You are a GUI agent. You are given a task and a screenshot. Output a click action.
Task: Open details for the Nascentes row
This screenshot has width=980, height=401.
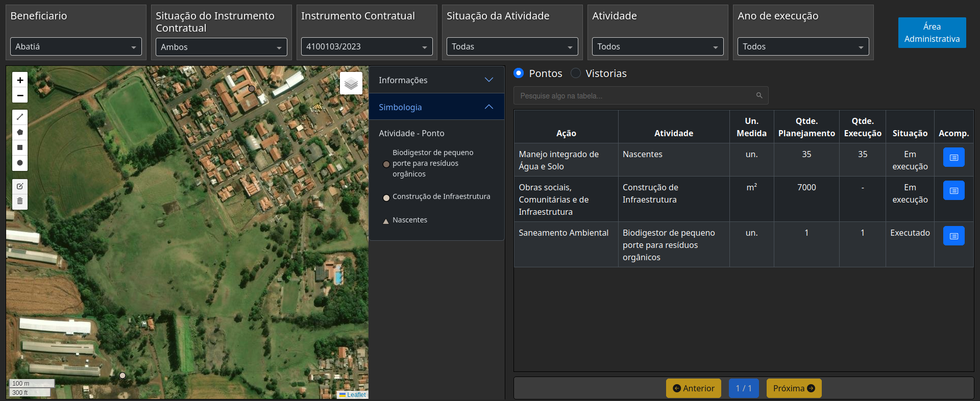[953, 158]
